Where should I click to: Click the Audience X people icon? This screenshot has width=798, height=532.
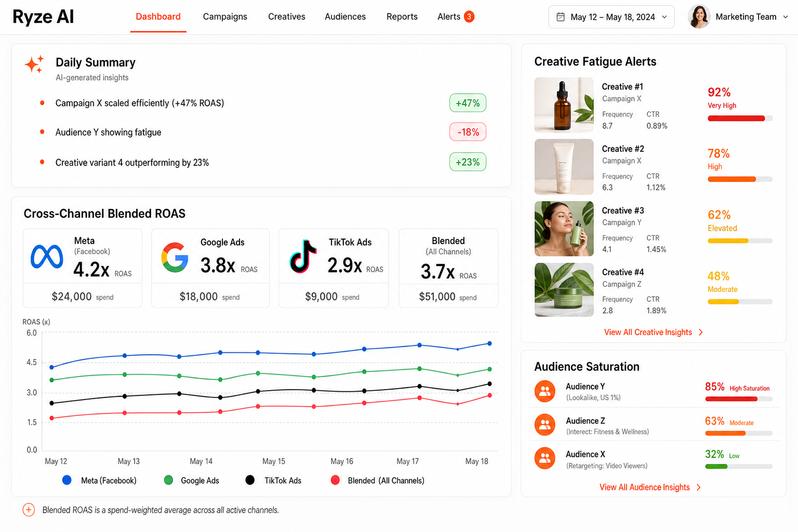point(545,458)
